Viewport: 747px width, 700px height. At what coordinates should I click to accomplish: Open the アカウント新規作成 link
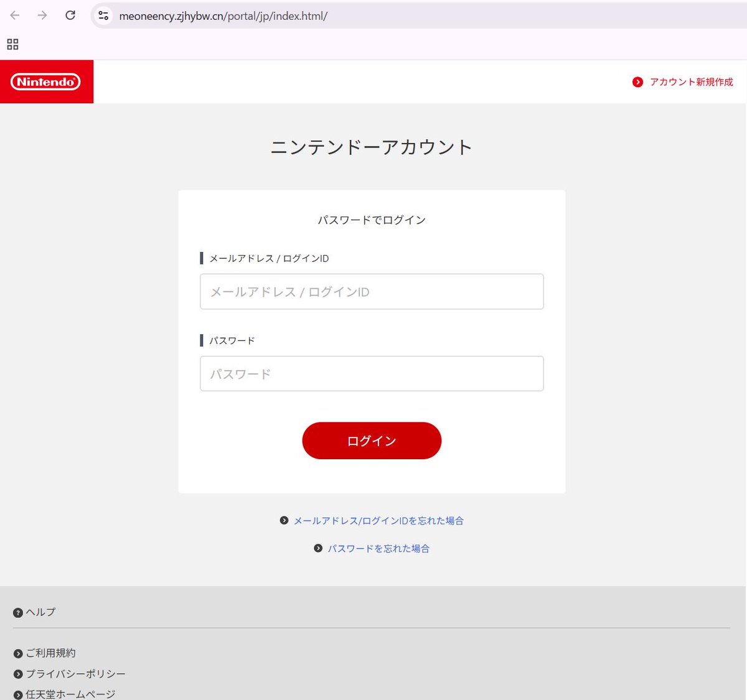pos(691,82)
